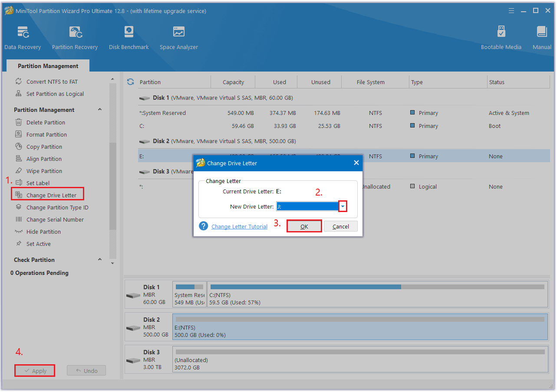
Task: Click Change Partition Type ID icon
Action: pos(18,207)
